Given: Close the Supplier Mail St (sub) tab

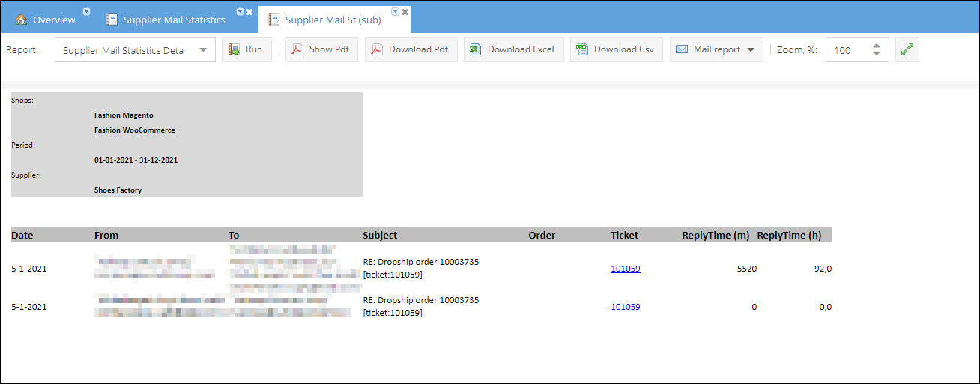Looking at the screenshot, I should 405,12.
